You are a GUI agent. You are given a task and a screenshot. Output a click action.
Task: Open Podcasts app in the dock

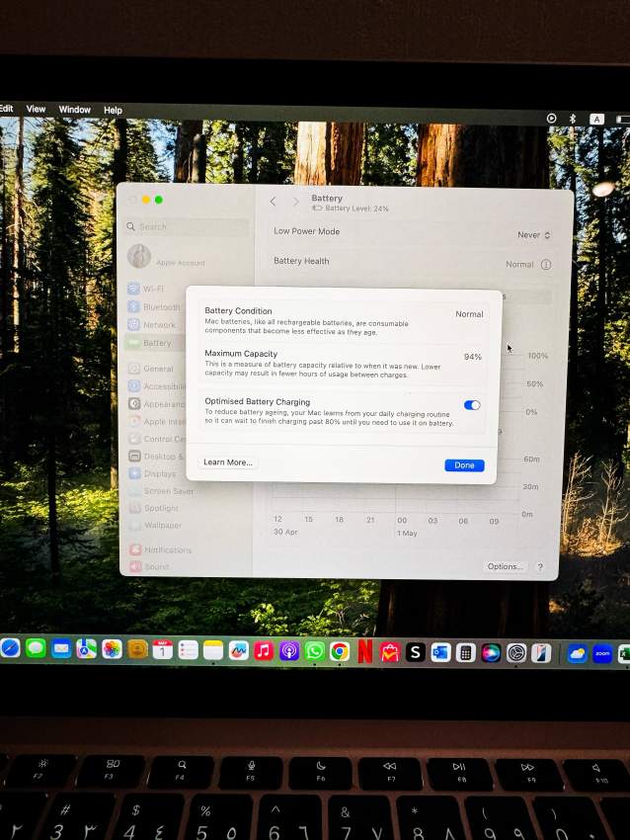pyautogui.click(x=289, y=651)
